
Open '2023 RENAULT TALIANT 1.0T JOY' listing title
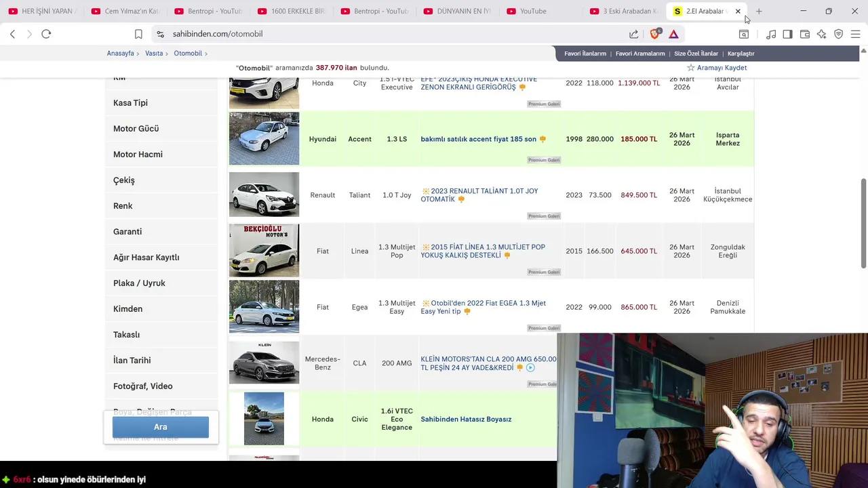[x=479, y=195]
